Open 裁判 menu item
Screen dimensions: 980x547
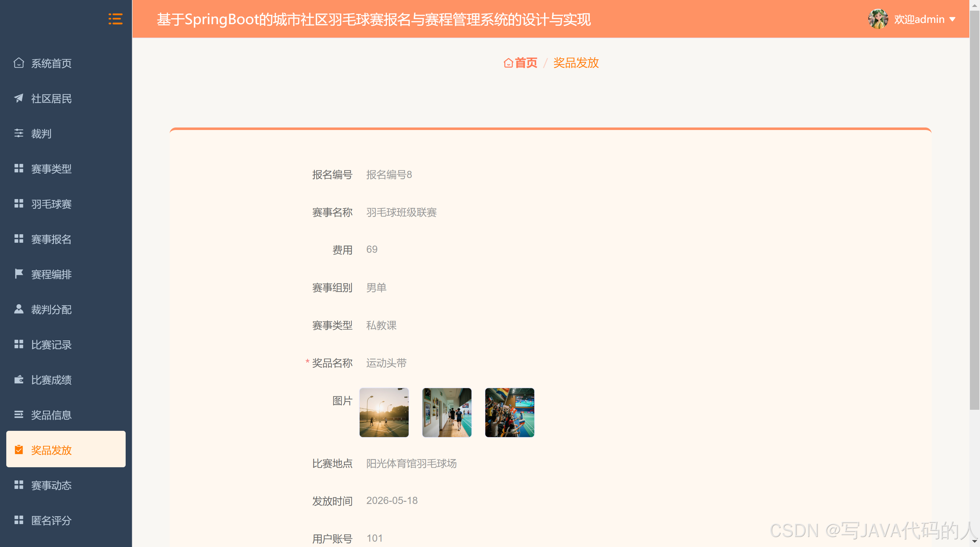[66, 133]
